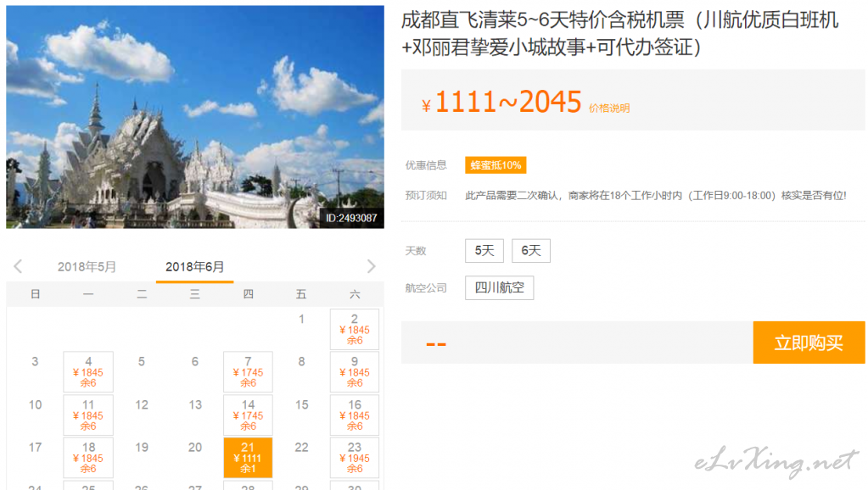The image size is (868, 490).
Task: Click the 四 weekday column header
Action: [248, 294]
